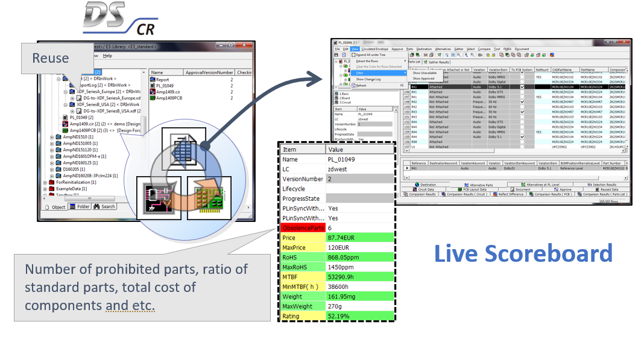This screenshot has width=644, height=339.
Task: Toggle To PCB System checkbox for R42 50 Hz row
Action: [522, 101]
